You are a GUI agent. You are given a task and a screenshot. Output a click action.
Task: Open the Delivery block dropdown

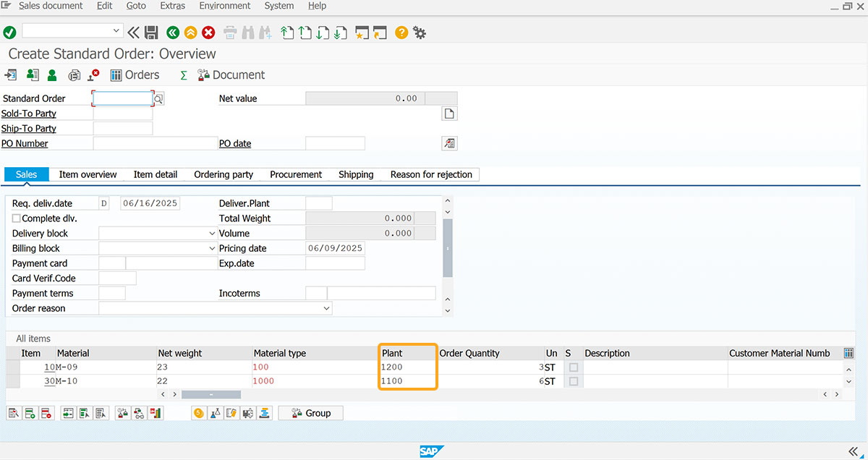[212, 234]
